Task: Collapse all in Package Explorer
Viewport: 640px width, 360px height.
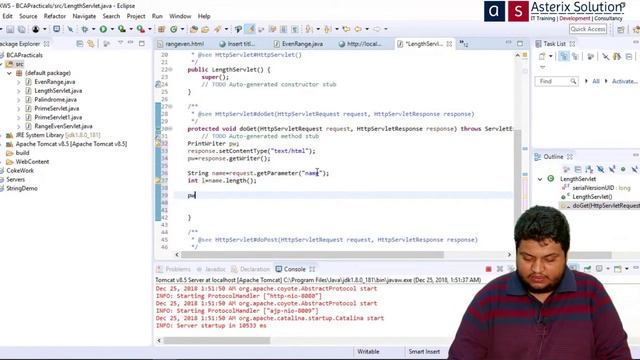Action: tap(80, 44)
